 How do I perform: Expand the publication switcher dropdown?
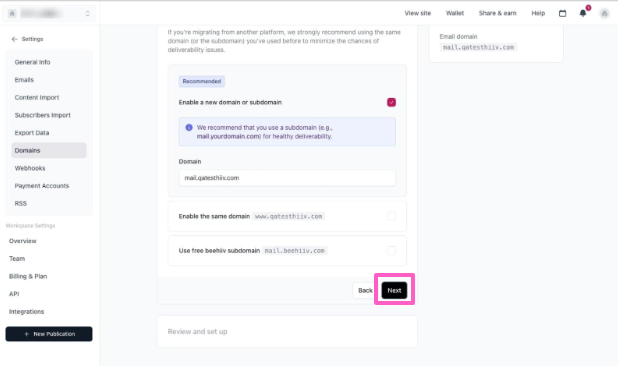pos(87,13)
